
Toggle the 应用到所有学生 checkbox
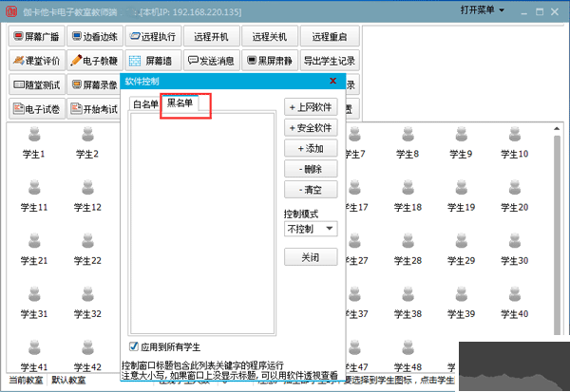134,346
